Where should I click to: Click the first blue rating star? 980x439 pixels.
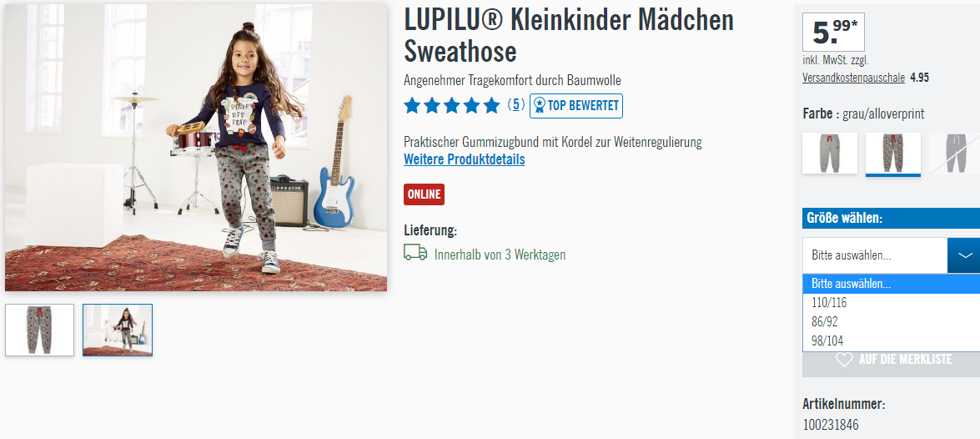click(412, 105)
